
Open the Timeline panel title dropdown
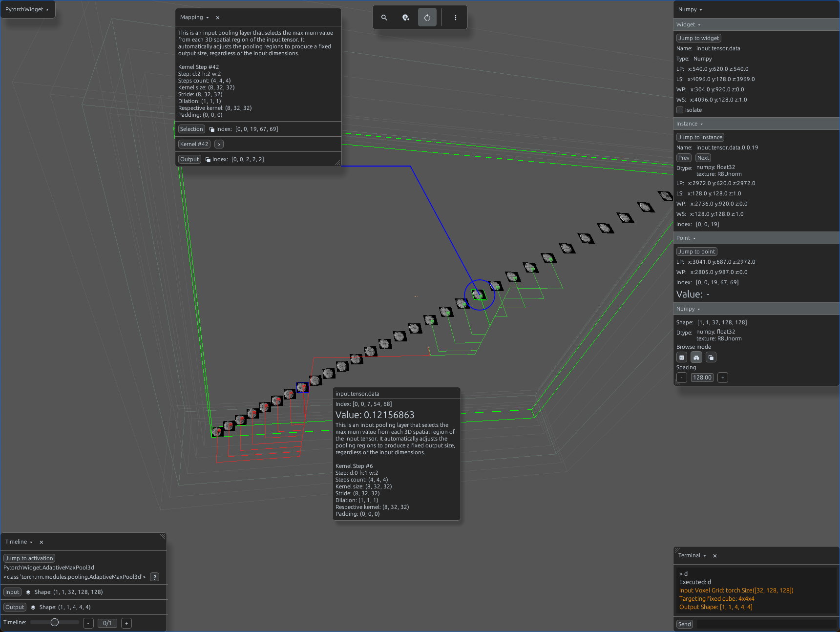pyautogui.click(x=19, y=542)
